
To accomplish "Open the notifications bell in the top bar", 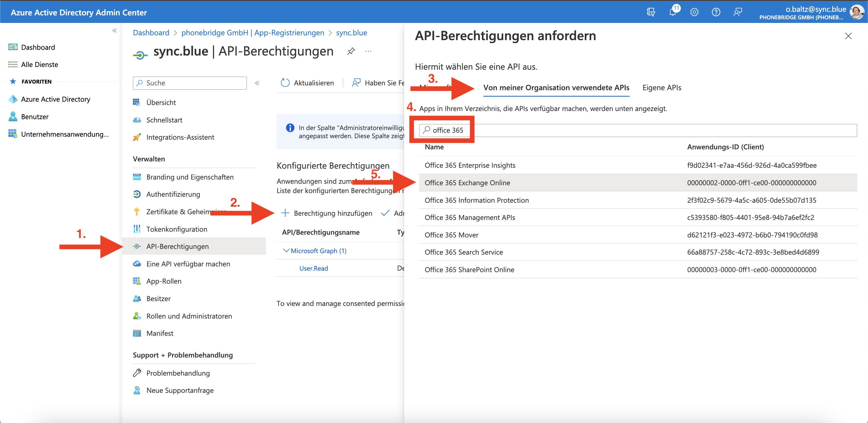I will (x=673, y=12).
